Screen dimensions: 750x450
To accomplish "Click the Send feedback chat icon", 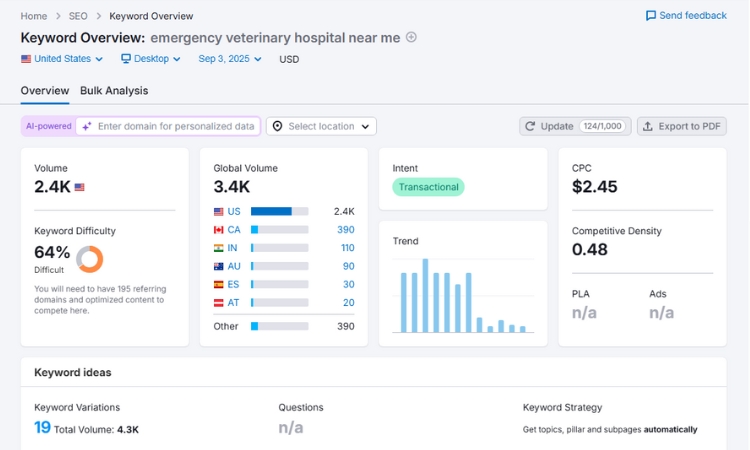I will (651, 16).
